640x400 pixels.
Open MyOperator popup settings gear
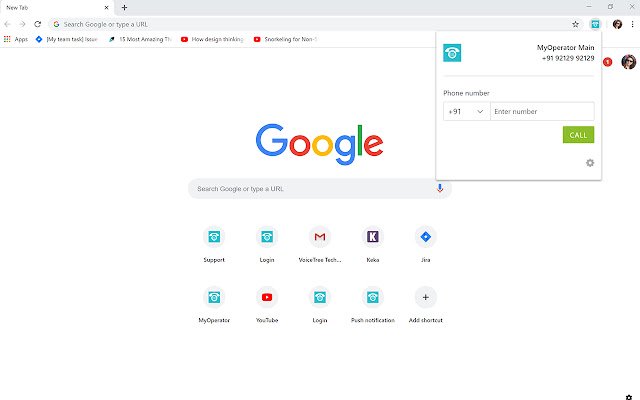[590, 163]
